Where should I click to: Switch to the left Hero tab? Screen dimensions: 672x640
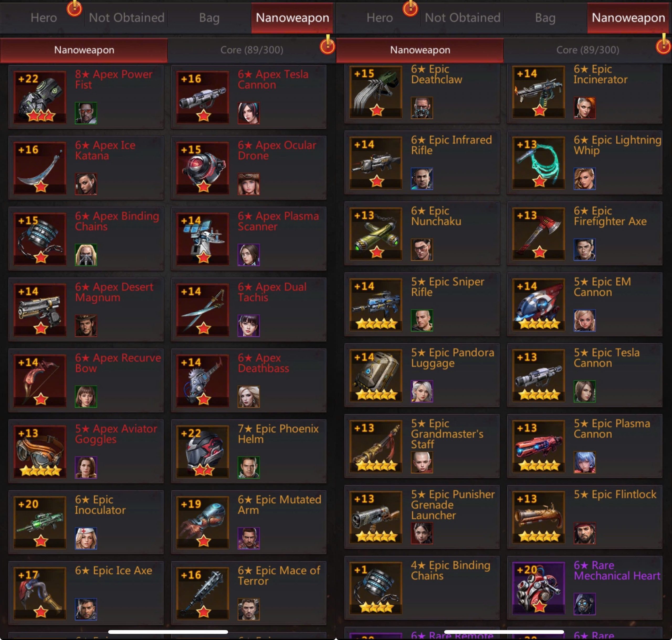44,18
